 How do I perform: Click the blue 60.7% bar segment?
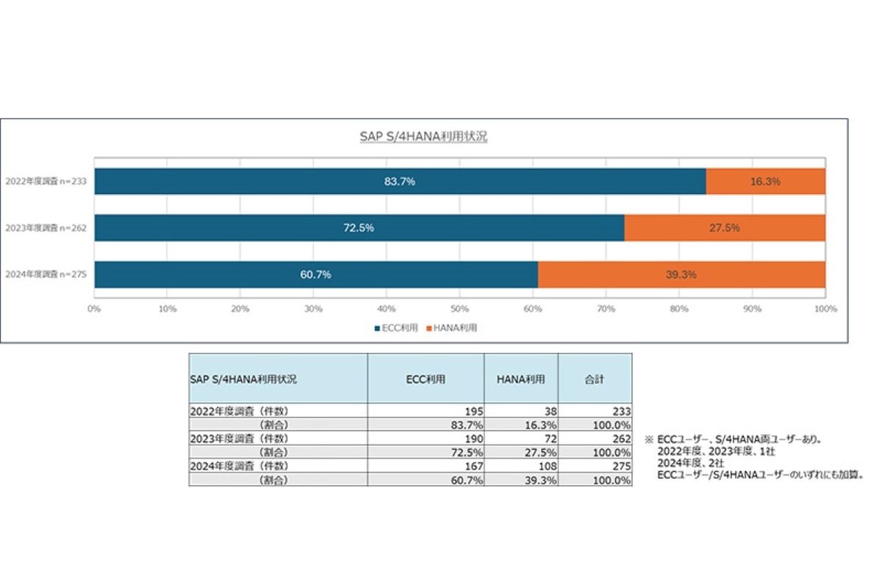click(316, 273)
